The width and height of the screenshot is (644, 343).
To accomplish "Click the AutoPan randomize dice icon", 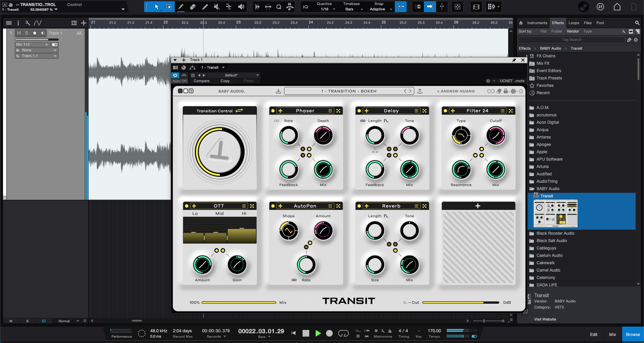I will click(x=338, y=206).
